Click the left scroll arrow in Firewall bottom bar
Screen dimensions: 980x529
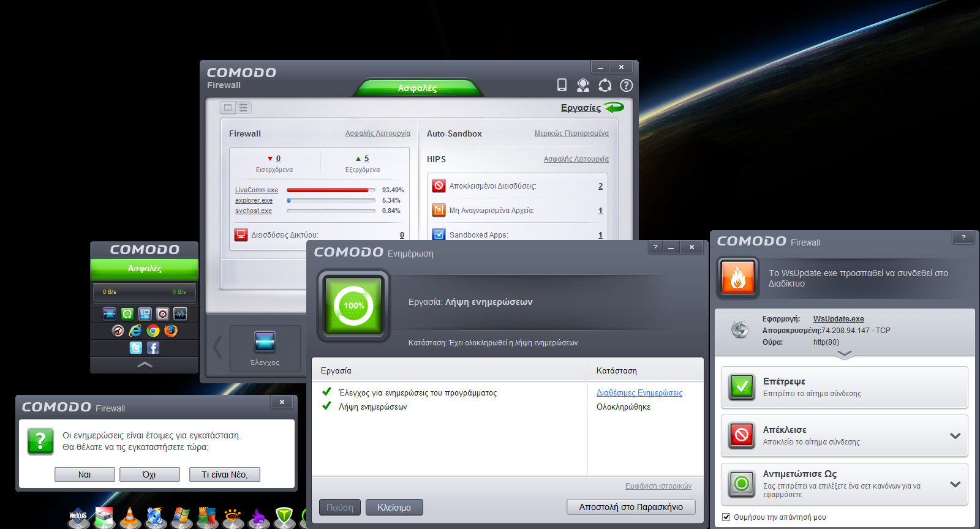[217, 347]
